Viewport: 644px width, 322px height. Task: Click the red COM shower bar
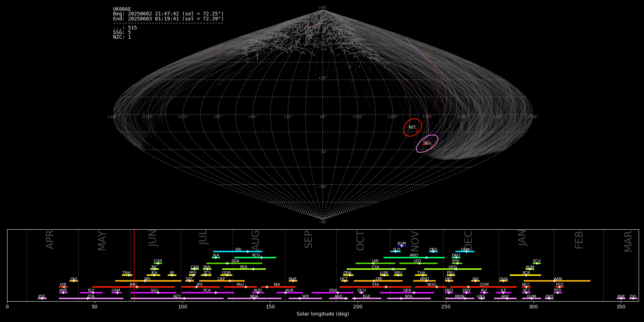[x=483, y=287]
